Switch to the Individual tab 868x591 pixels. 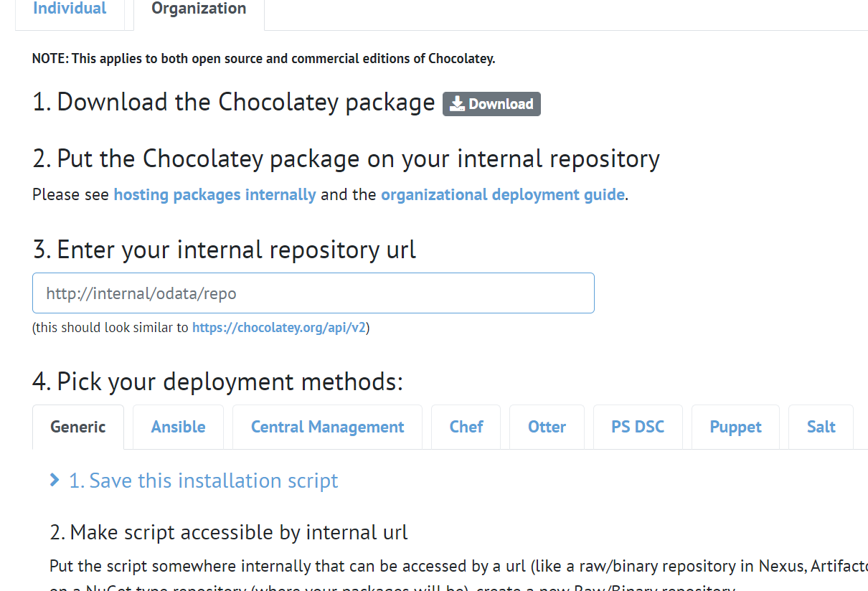coord(70,9)
